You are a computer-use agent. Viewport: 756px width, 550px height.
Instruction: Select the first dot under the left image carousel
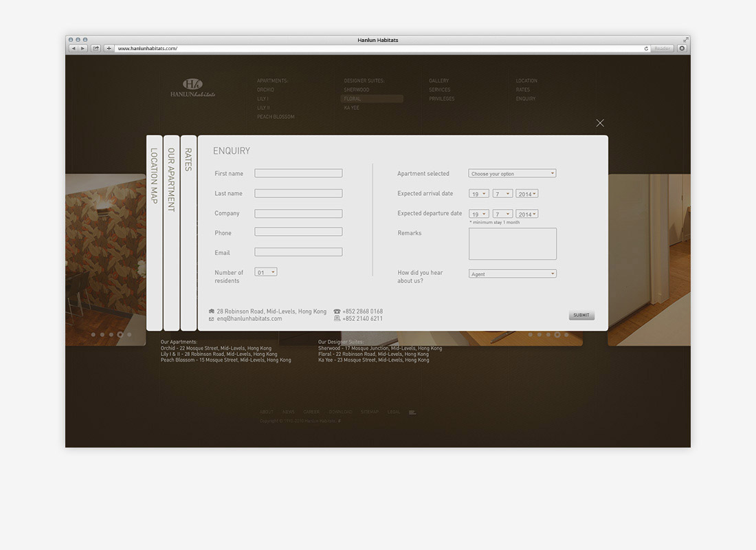pyautogui.click(x=93, y=335)
